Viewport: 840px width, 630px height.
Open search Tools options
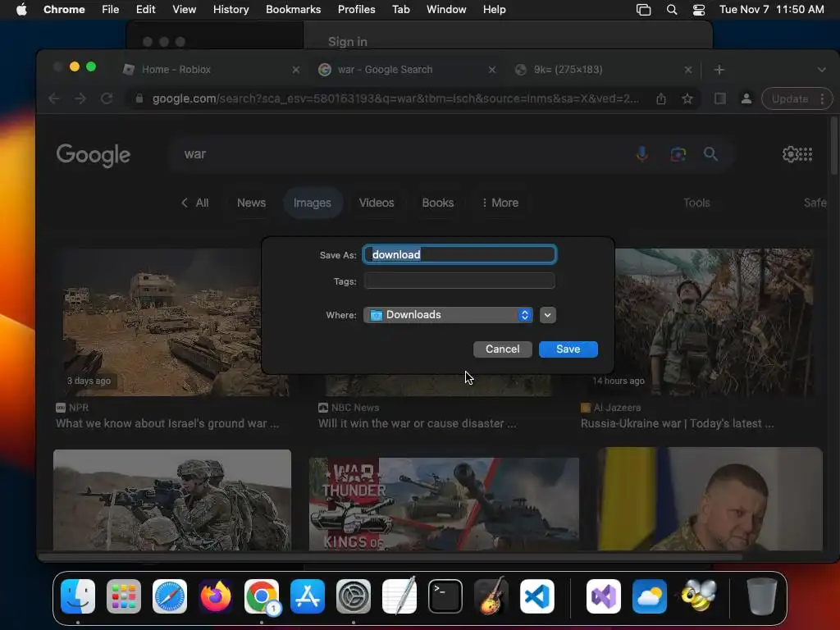(696, 203)
